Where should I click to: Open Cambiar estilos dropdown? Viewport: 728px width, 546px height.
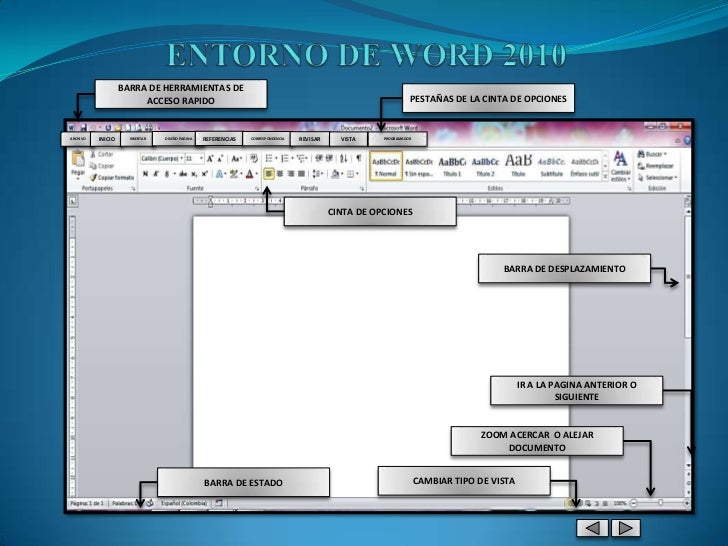click(620, 166)
